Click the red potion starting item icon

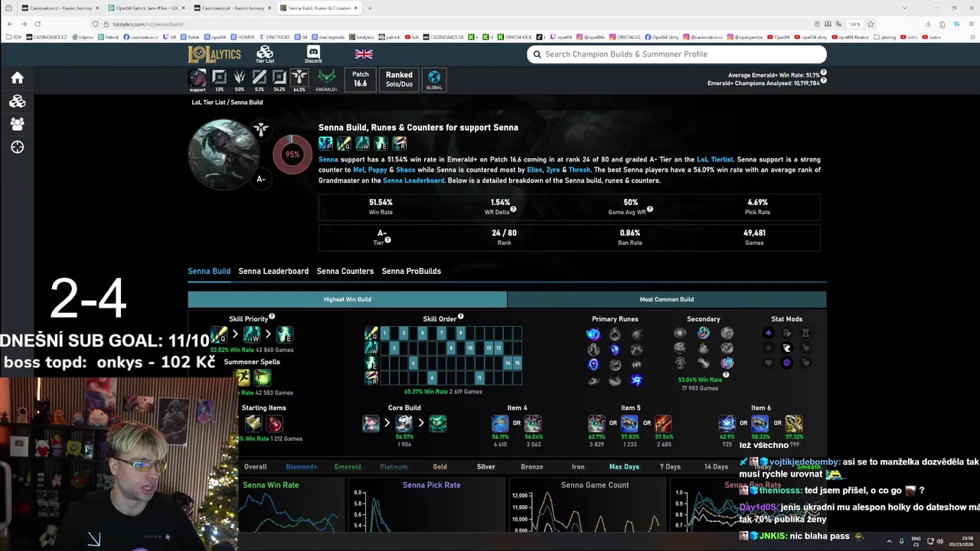click(274, 423)
